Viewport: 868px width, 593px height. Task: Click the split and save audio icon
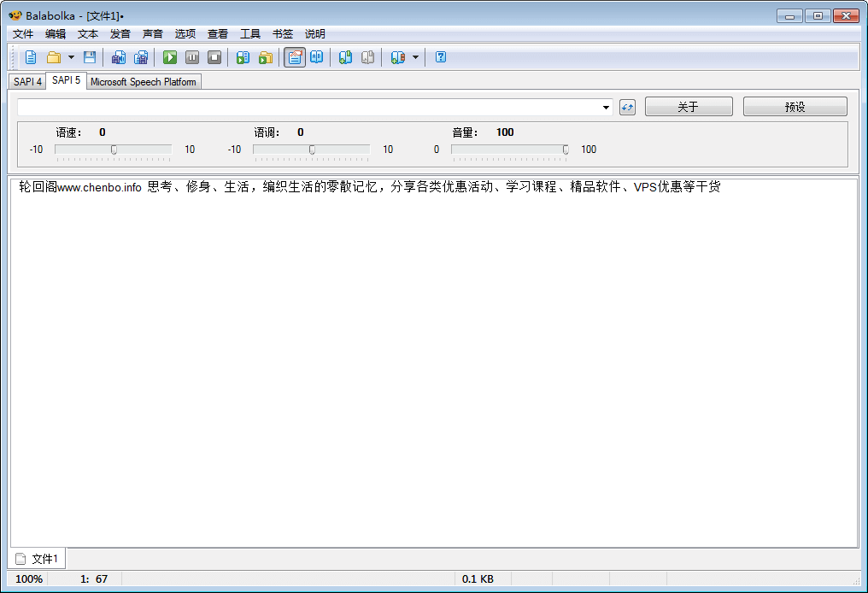[141, 57]
